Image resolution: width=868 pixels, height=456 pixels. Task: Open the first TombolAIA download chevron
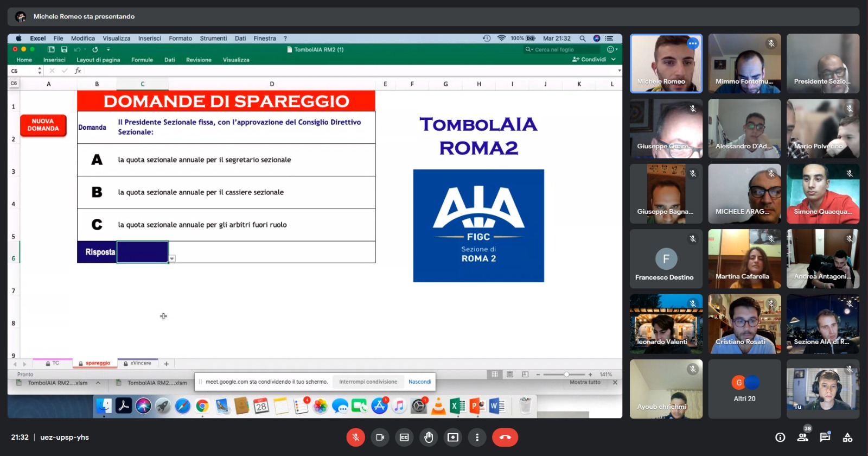[x=98, y=383]
